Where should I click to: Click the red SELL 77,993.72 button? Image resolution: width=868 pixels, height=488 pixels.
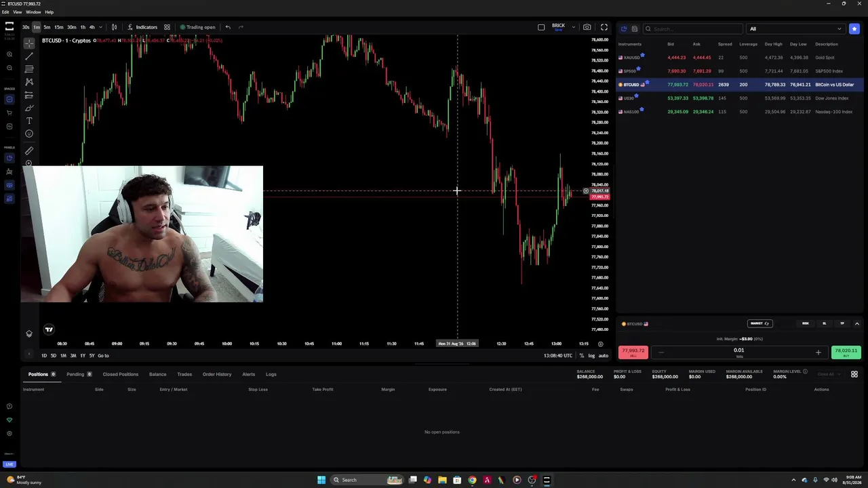tap(633, 352)
